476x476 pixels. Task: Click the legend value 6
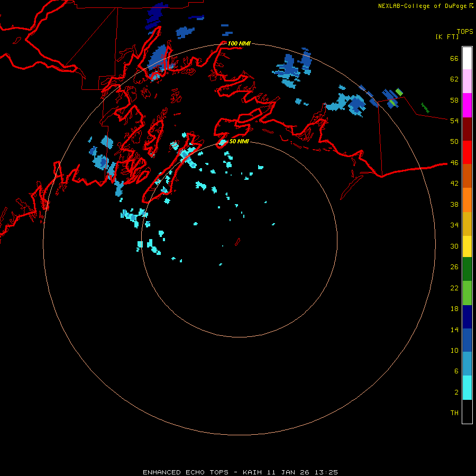coord(456,371)
